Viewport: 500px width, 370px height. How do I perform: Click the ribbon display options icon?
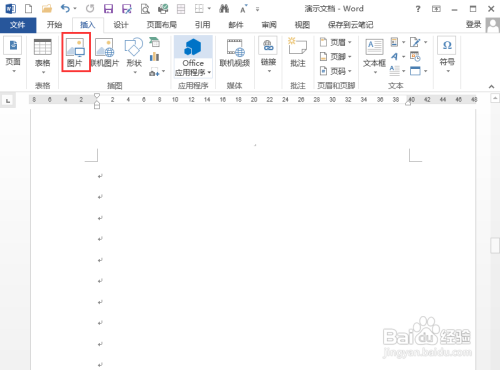click(x=436, y=9)
